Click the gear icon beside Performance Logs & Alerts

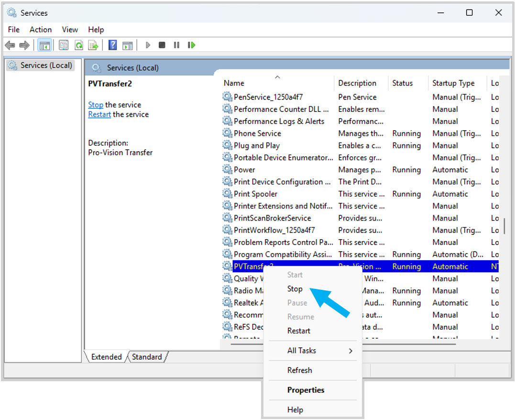[x=227, y=121]
